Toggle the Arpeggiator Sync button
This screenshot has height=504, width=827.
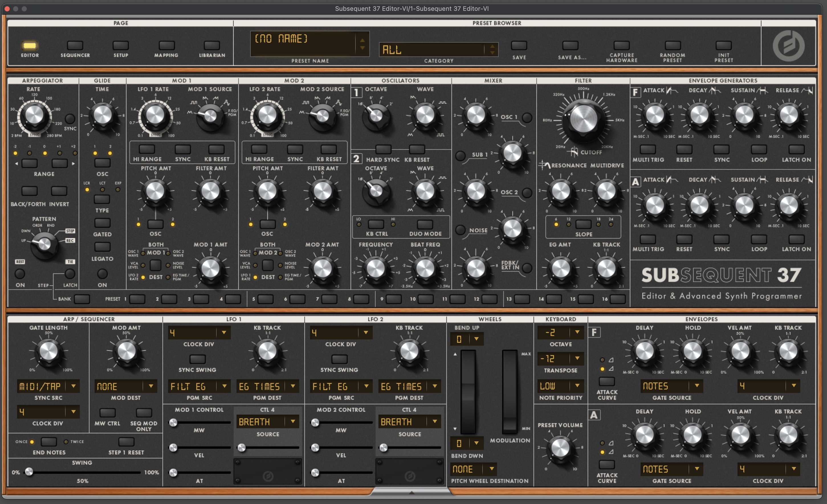[70, 119]
